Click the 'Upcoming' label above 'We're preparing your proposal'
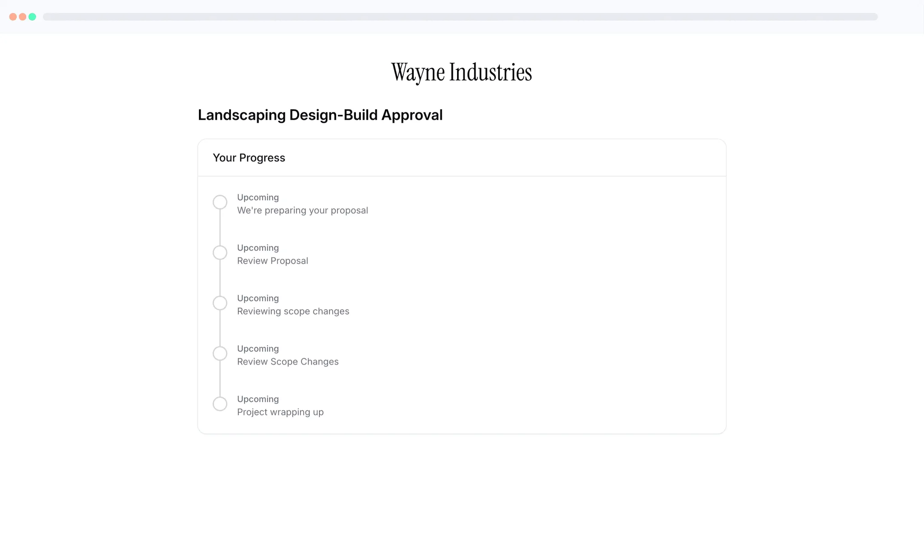The image size is (924, 560). (x=258, y=197)
